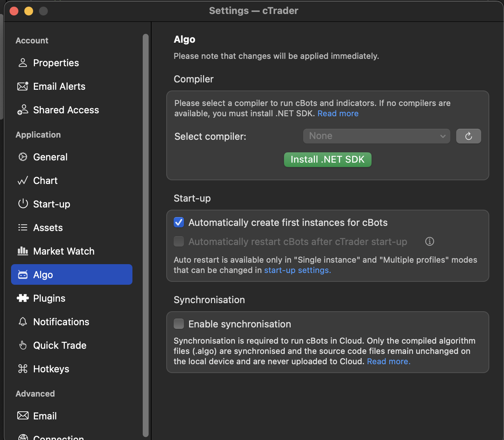Open Email Alerts settings page
Image resolution: width=504 pixels, height=440 pixels.
pyautogui.click(x=72, y=86)
